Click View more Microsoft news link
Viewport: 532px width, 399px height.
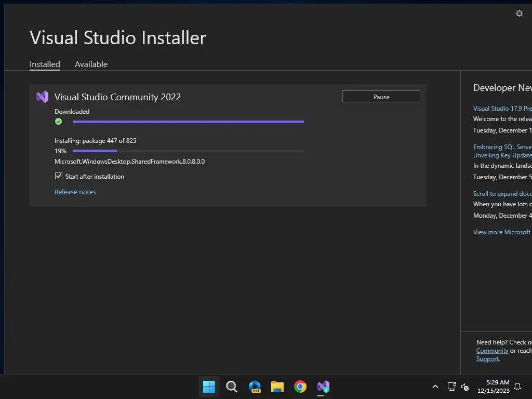pyautogui.click(x=502, y=232)
